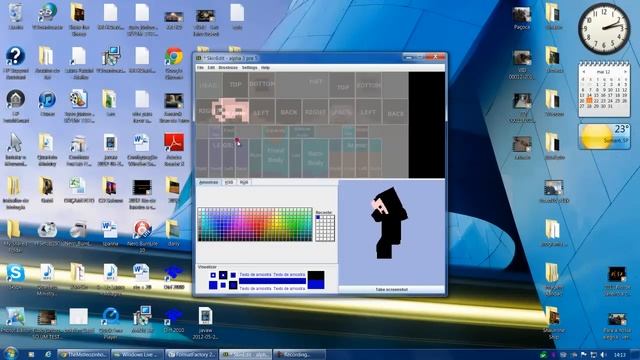Select the Google Chrome desktop icon
Screen dimensions: 640x360
pyautogui.click(x=174, y=63)
